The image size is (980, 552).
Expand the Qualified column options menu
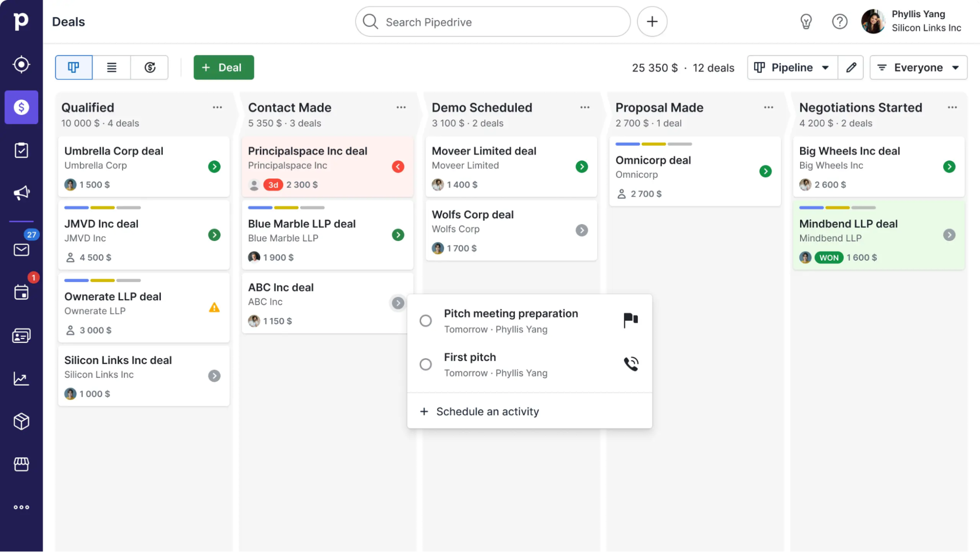[217, 107]
